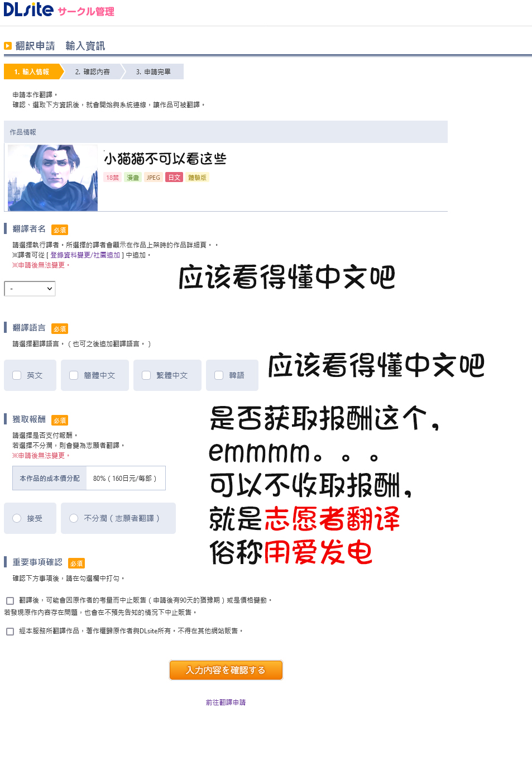
Task: Click the JPEG format badge
Action: click(x=154, y=178)
